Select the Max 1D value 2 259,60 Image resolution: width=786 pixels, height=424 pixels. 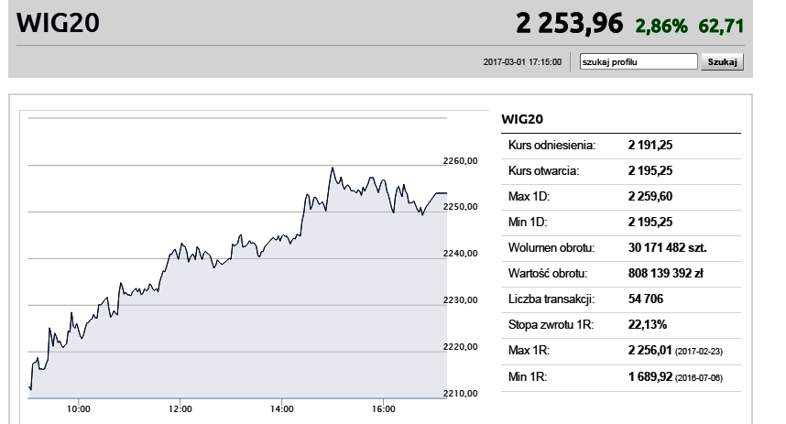coord(650,196)
